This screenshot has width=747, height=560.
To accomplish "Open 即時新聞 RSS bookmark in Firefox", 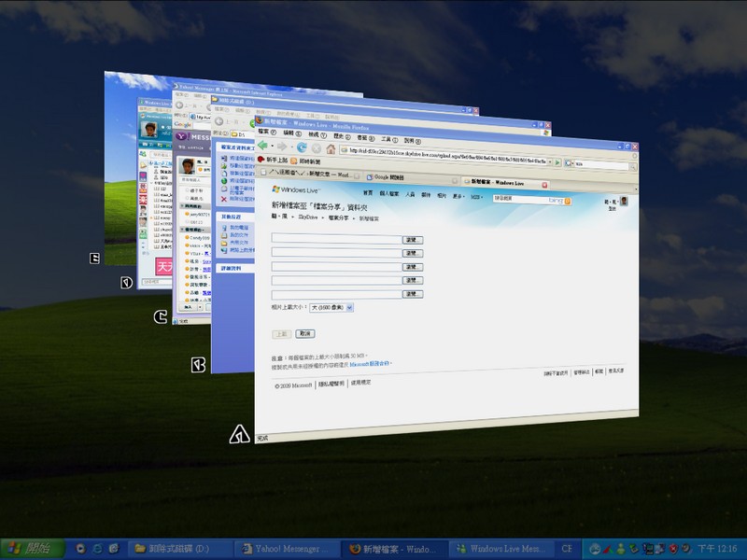I will click(306, 161).
